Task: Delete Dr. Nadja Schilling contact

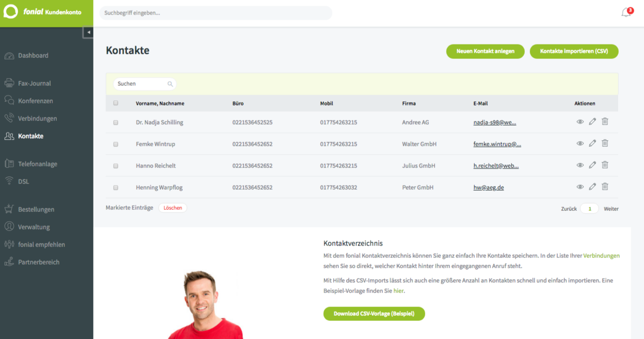Action: tap(605, 121)
